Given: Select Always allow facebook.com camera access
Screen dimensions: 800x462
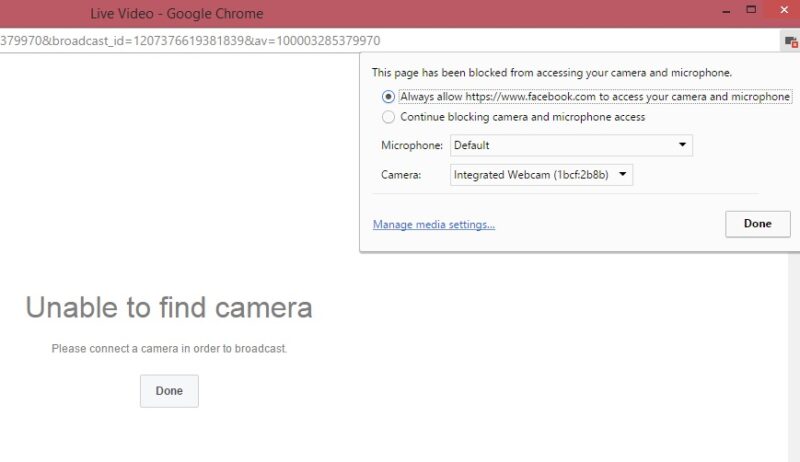Looking at the screenshot, I should pyautogui.click(x=388, y=97).
